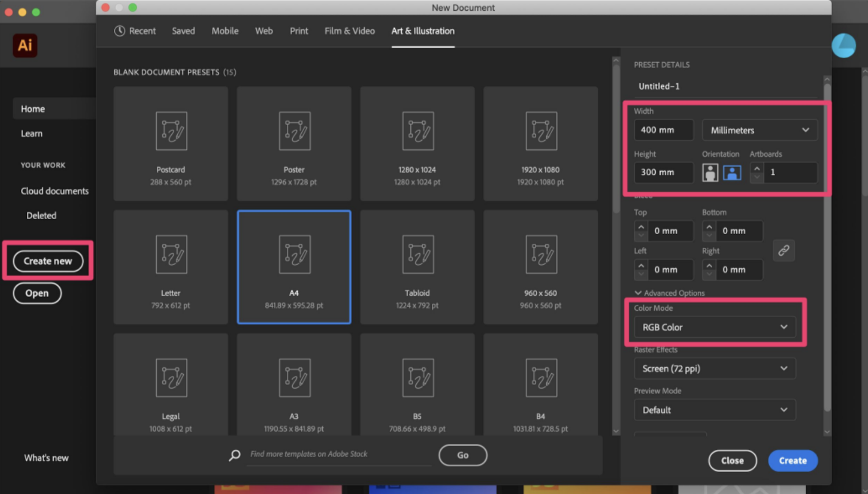Select the portrait orientation icon
868x494 pixels.
coord(710,172)
